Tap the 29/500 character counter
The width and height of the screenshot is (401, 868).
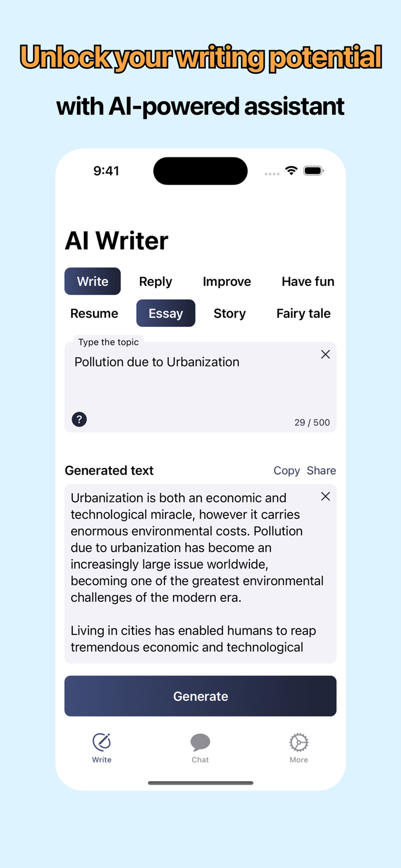(x=312, y=422)
